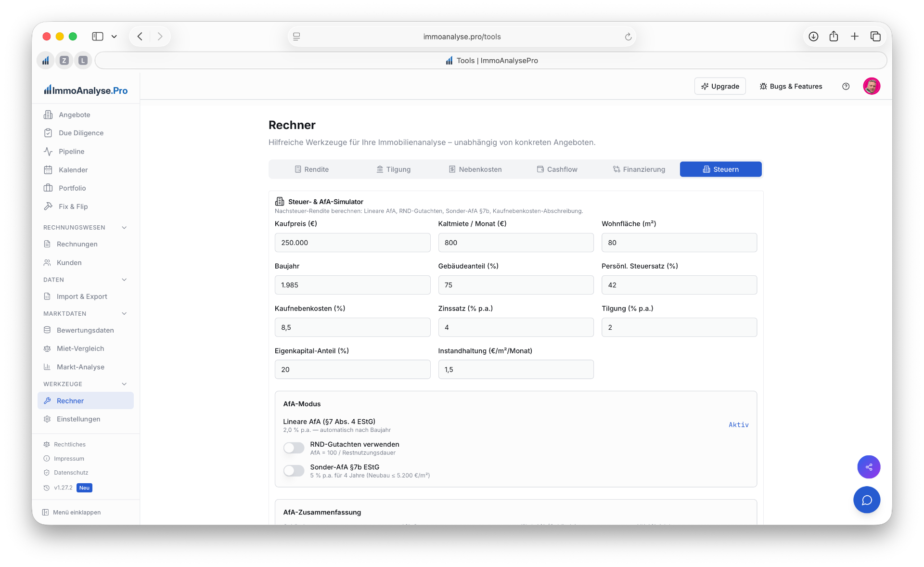The width and height of the screenshot is (924, 567).
Task: Switch to the Finanzierung tab
Action: point(639,169)
